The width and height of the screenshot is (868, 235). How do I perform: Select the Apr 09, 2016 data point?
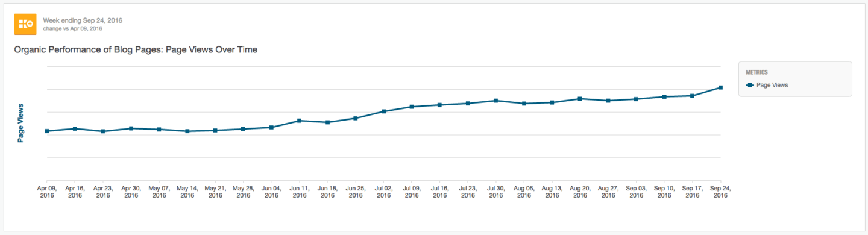(x=47, y=131)
